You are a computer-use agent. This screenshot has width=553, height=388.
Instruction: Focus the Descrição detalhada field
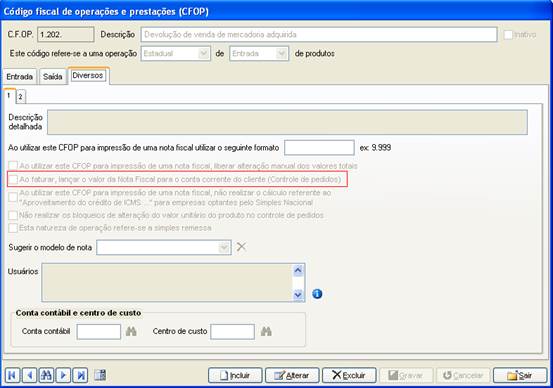287,122
